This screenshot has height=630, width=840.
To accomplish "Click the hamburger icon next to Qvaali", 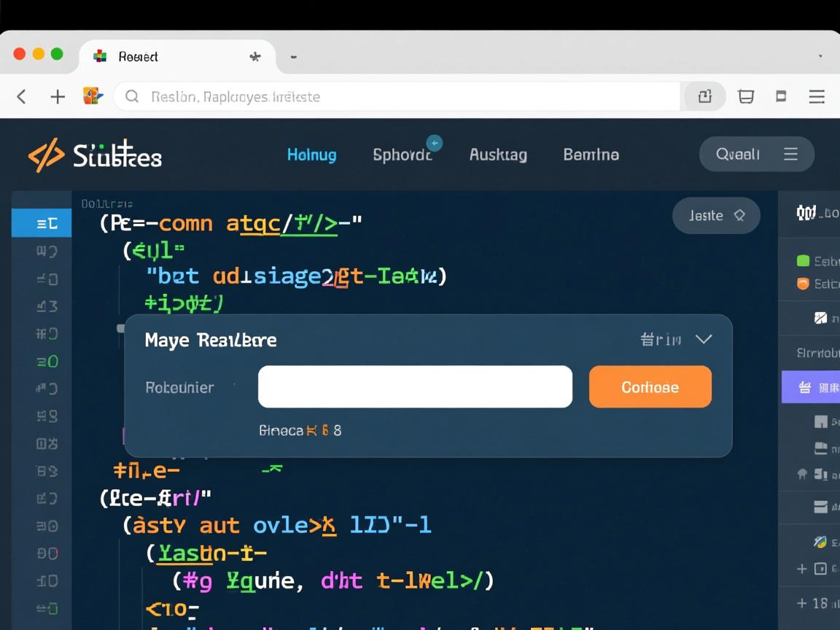I will tap(790, 154).
